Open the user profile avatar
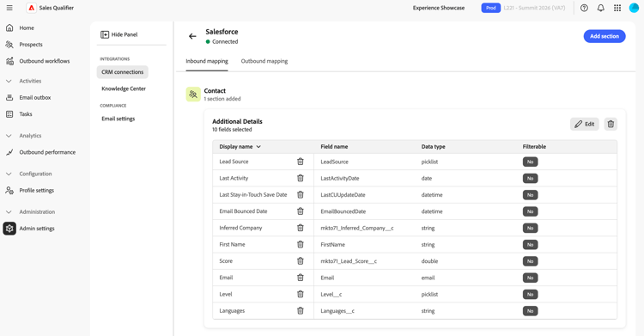This screenshot has width=644, height=336. tap(635, 8)
